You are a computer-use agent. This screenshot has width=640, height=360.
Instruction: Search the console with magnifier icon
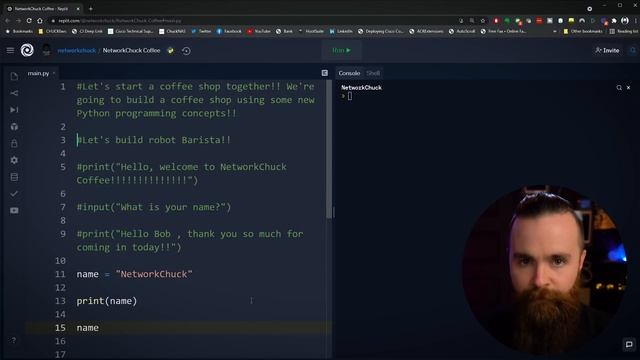point(619,87)
